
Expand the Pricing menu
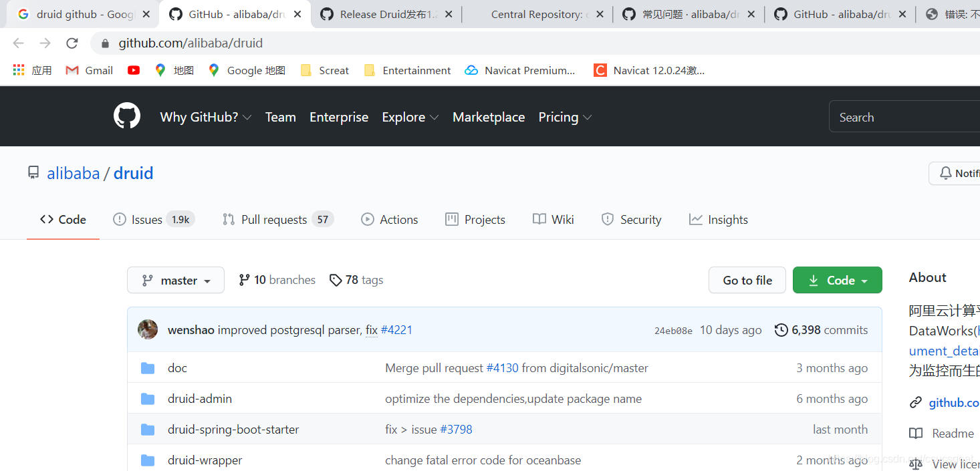565,117
